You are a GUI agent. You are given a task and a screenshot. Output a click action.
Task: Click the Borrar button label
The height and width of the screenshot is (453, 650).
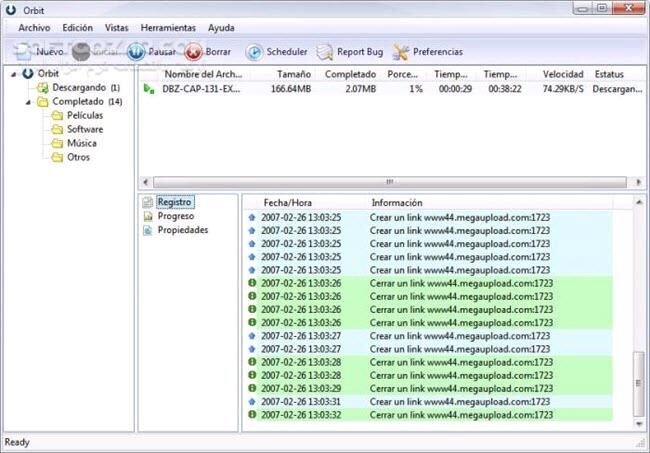[218, 52]
